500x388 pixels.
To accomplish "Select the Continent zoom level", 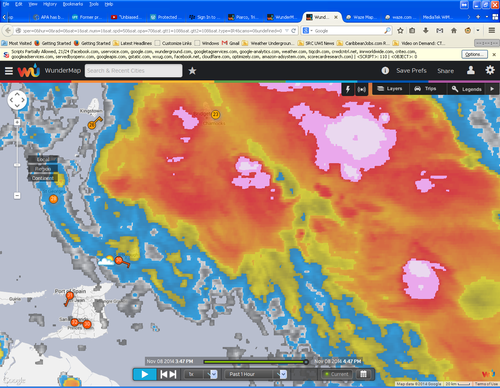I will (43, 178).
